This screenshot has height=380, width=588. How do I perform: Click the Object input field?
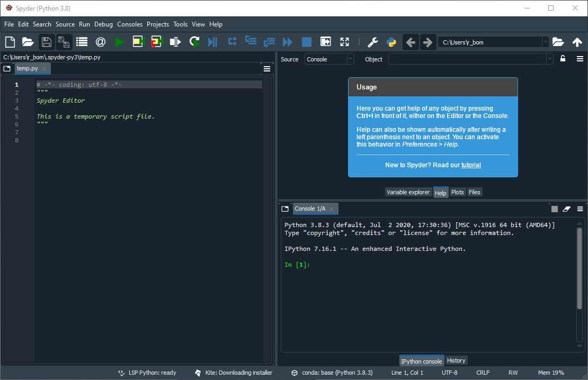tap(467, 59)
